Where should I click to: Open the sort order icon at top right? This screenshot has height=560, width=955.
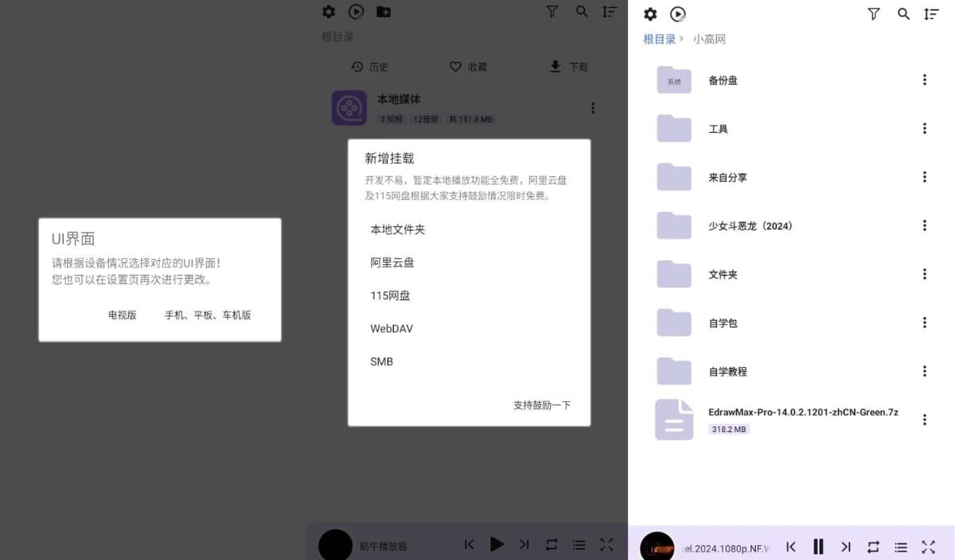pos(932,13)
